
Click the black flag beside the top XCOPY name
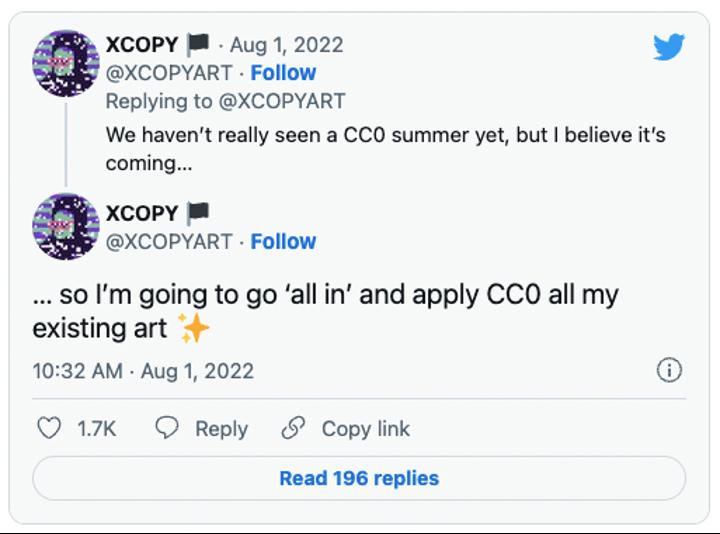[x=198, y=45]
